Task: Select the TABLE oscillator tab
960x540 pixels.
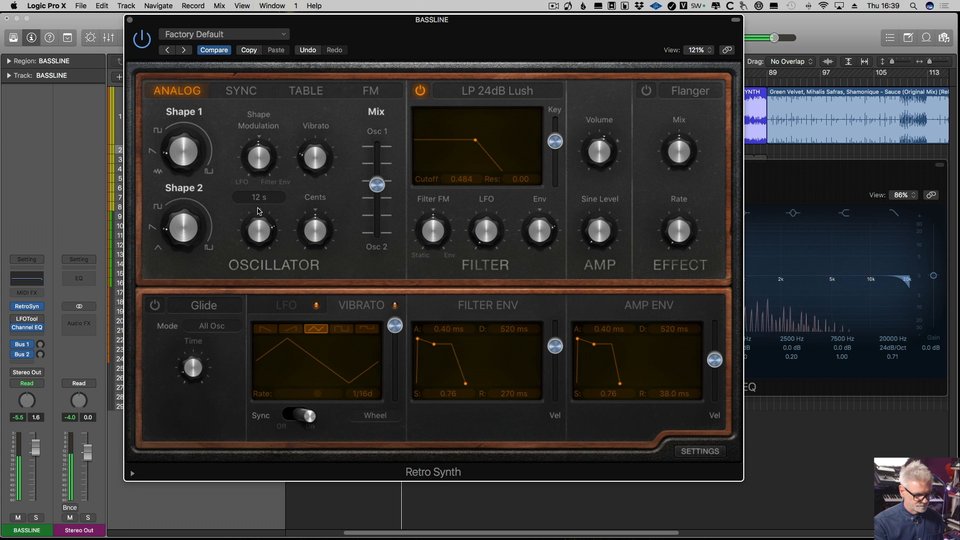Action: 306,91
